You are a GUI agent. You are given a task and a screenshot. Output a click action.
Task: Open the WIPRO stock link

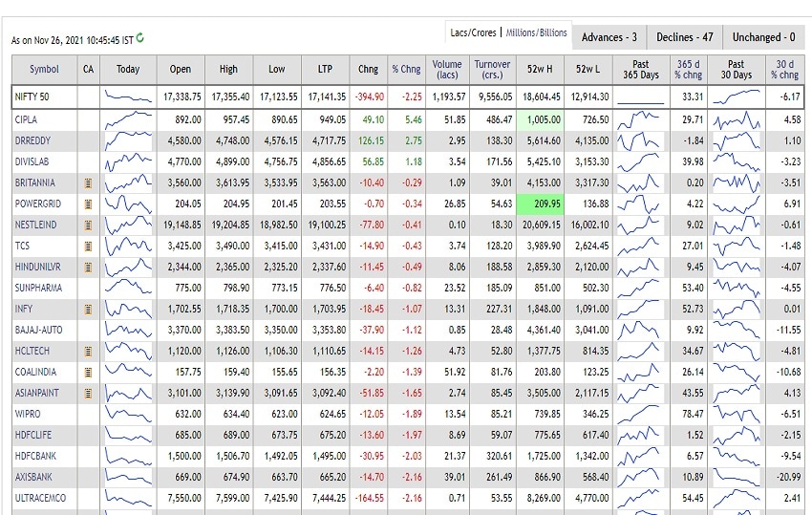tap(28, 414)
